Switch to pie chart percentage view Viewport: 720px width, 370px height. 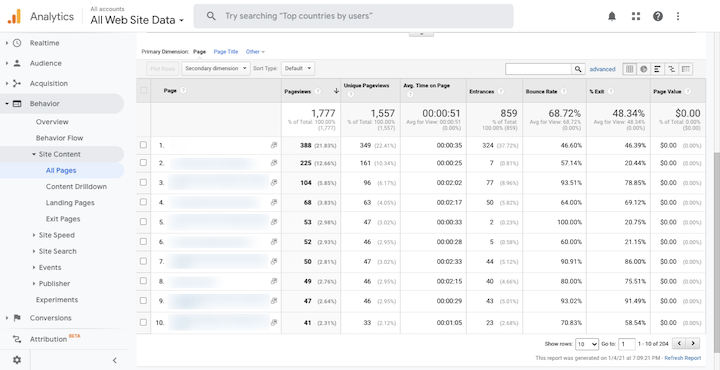[644, 69]
